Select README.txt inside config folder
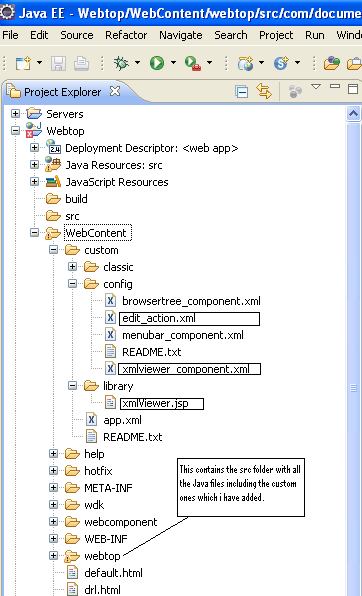 coord(151,352)
